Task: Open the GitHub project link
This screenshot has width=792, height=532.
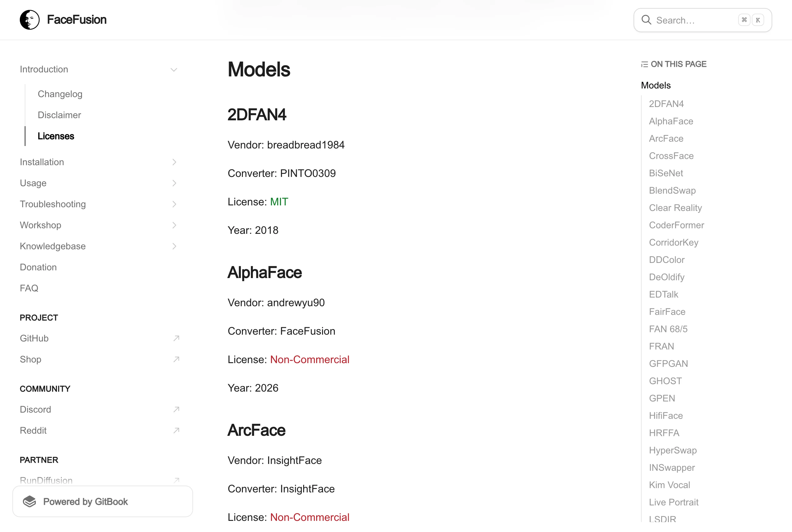Action: tap(34, 338)
